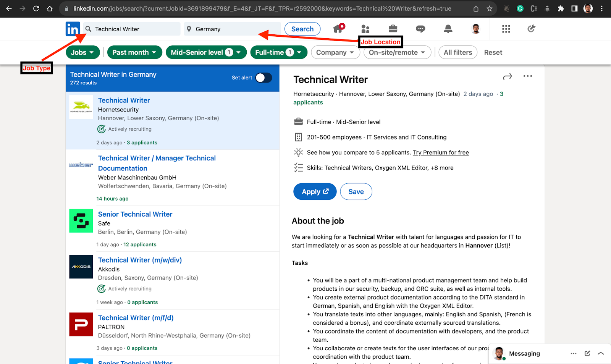This screenshot has height=364, width=611.
Task: Share the job with the arrow icon
Action: [x=508, y=77]
